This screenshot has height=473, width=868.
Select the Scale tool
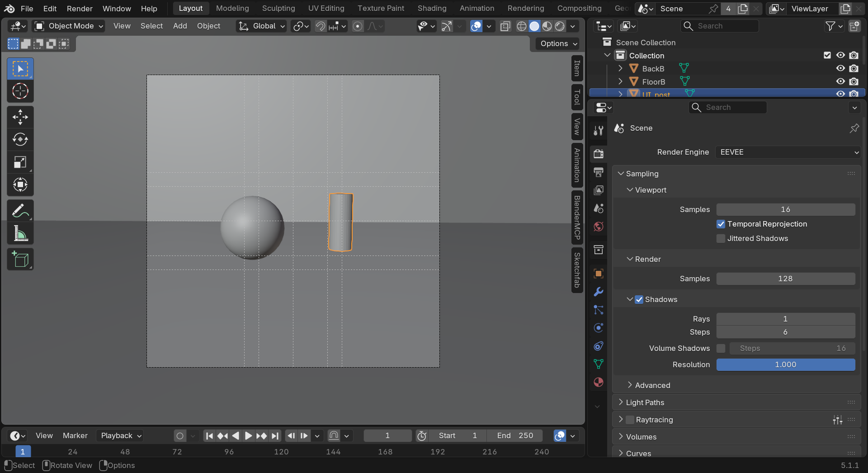point(20,162)
